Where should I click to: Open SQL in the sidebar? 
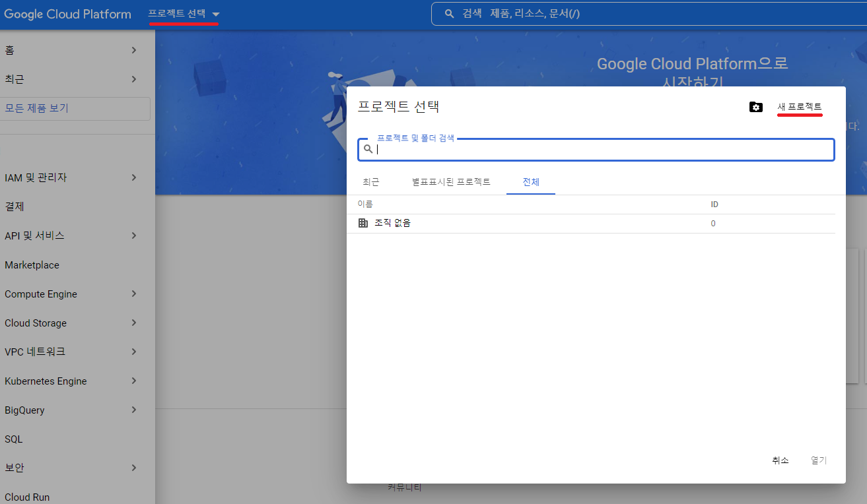click(x=13, y=439)
